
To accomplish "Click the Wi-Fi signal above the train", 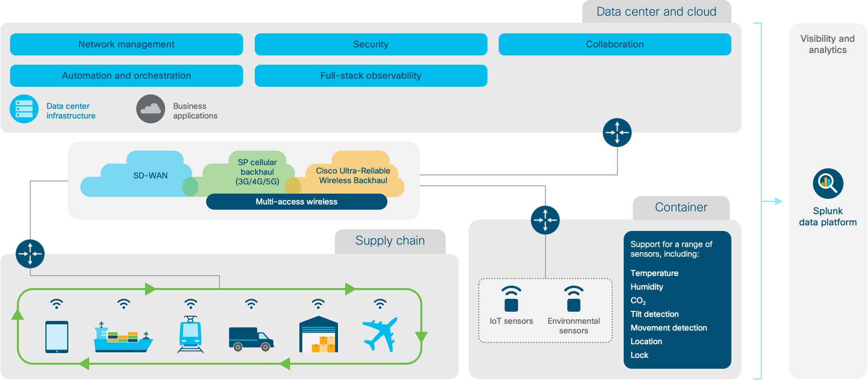I will 191,304.
